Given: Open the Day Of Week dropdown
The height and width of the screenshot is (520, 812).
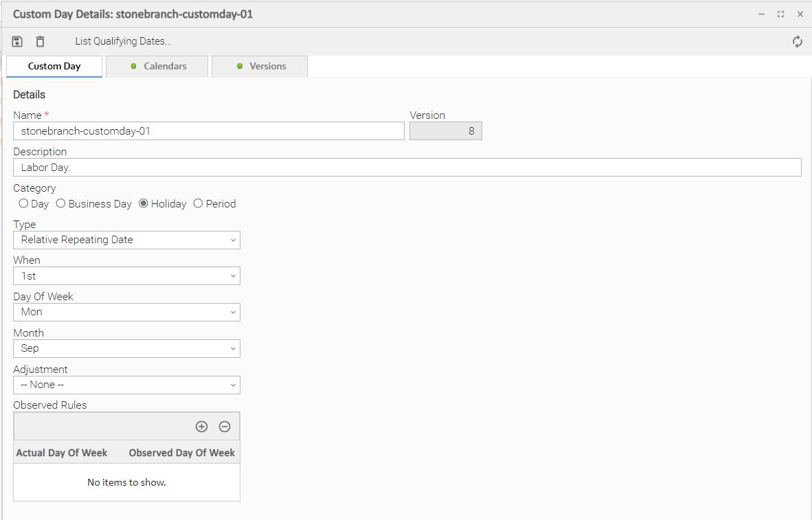Looking at the screenshot, I should (126, 312).
